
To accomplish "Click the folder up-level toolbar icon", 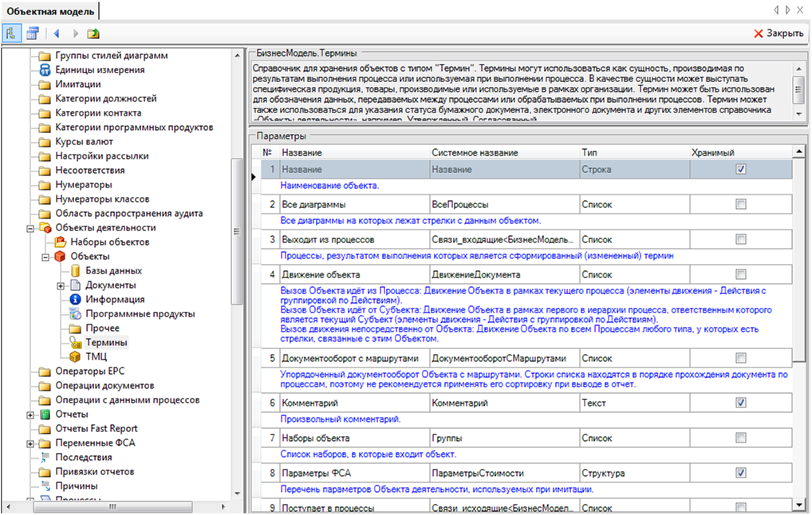I will (93, 33).
